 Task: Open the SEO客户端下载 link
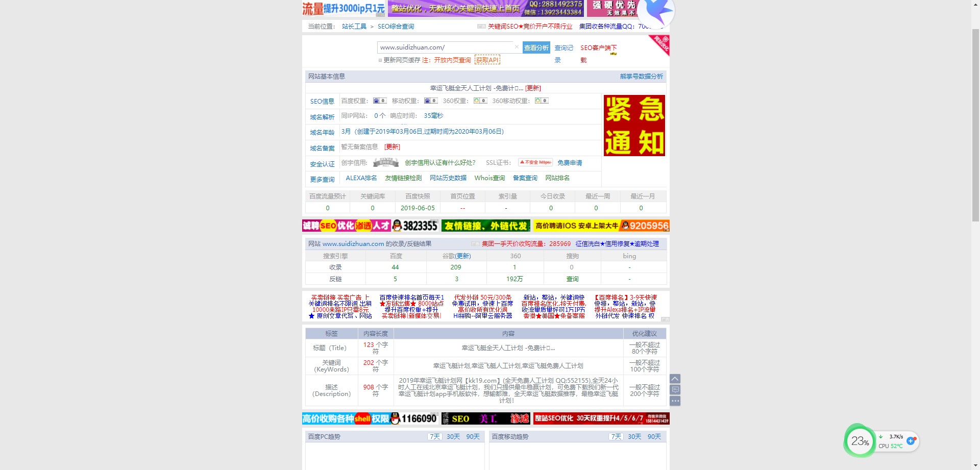point(599,54)
